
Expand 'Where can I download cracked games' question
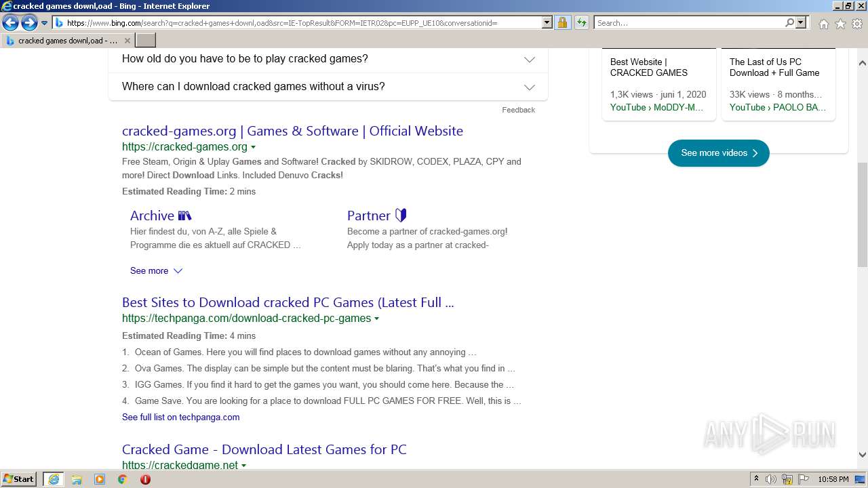tap(328, 87)
